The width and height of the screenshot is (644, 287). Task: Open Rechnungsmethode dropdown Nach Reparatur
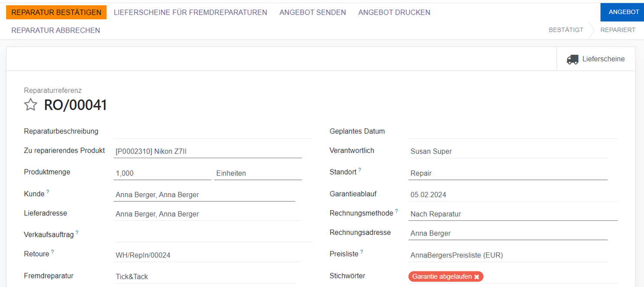pyautogui.click(x=512, y=214)
